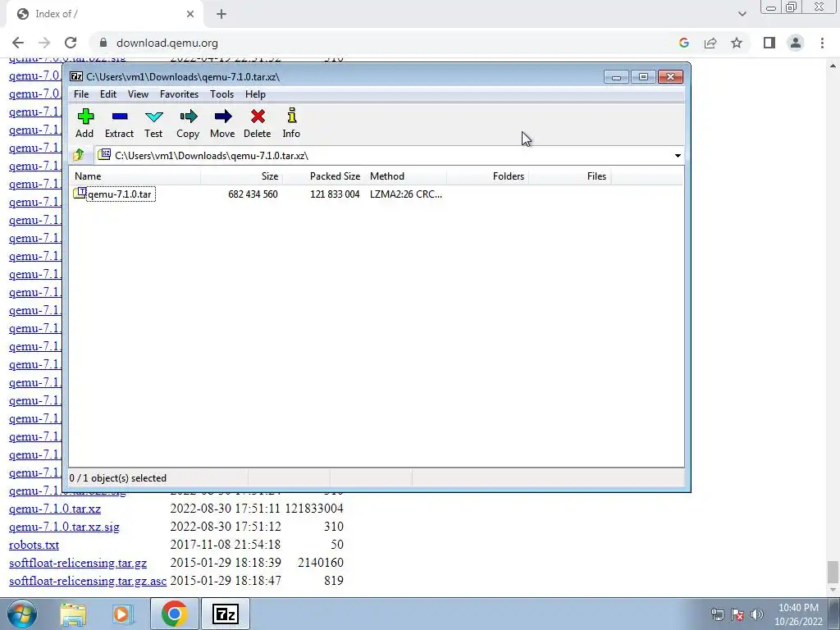Open softfloat-relicensing.tar.gz link

click(x=78, y=563)
